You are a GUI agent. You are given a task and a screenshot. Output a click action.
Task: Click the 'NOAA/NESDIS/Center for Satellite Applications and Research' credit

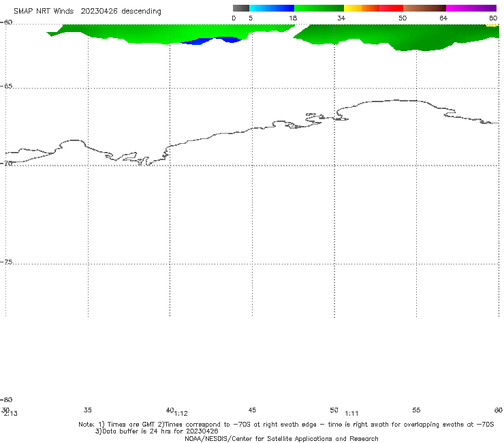(281, 439)
